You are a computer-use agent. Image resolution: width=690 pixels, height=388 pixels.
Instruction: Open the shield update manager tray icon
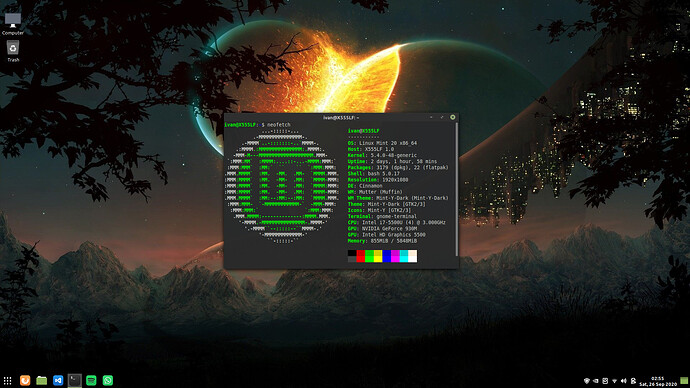587,381
